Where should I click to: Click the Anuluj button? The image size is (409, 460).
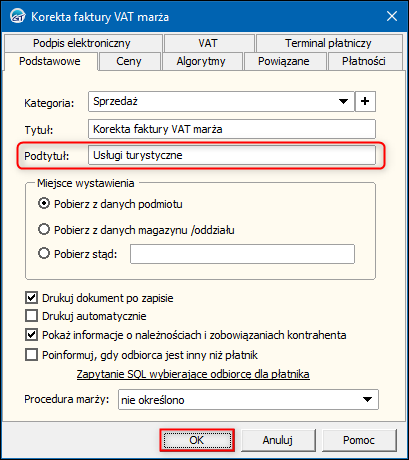(x=278, y=440)
